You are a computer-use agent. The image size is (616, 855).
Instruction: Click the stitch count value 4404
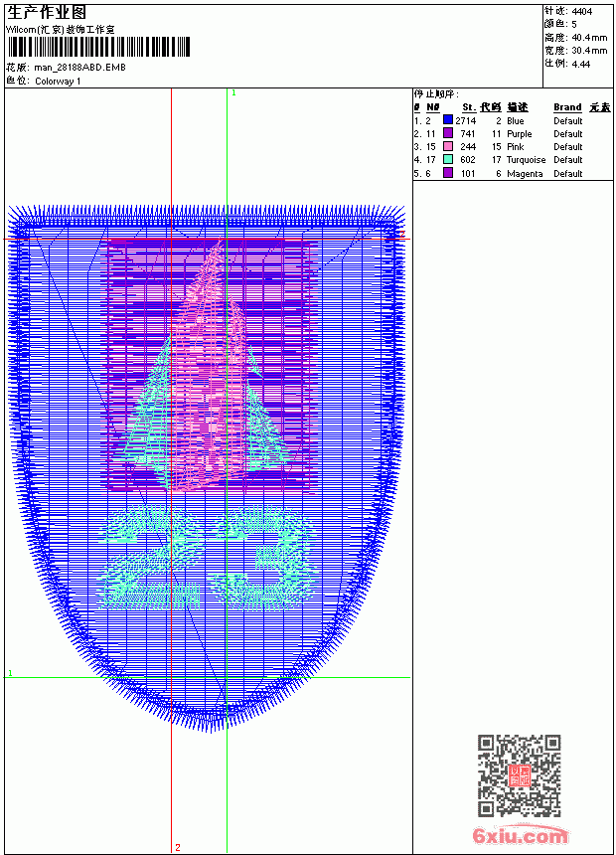(581, 11)
